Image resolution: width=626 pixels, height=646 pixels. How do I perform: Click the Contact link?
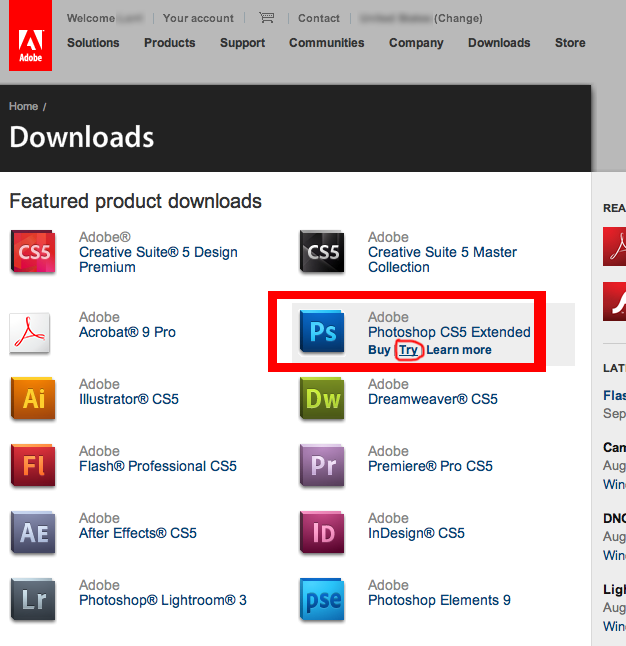pyautogui.click(x=319, y=18)
